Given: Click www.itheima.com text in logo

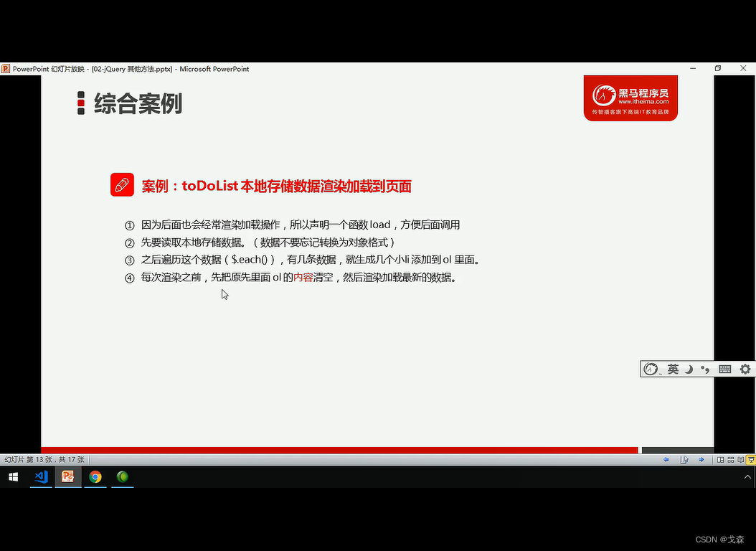Looking at the screenshot, I should tap(643, 102).
